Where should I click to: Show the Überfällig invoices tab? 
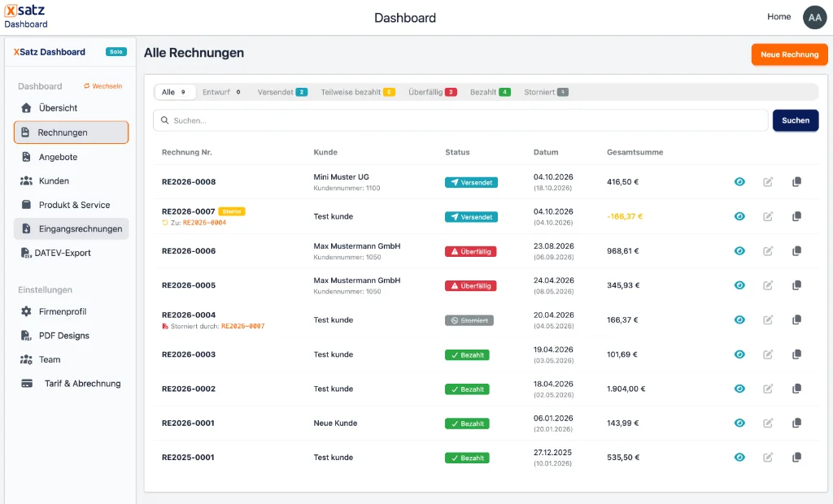tap(433, 92)
